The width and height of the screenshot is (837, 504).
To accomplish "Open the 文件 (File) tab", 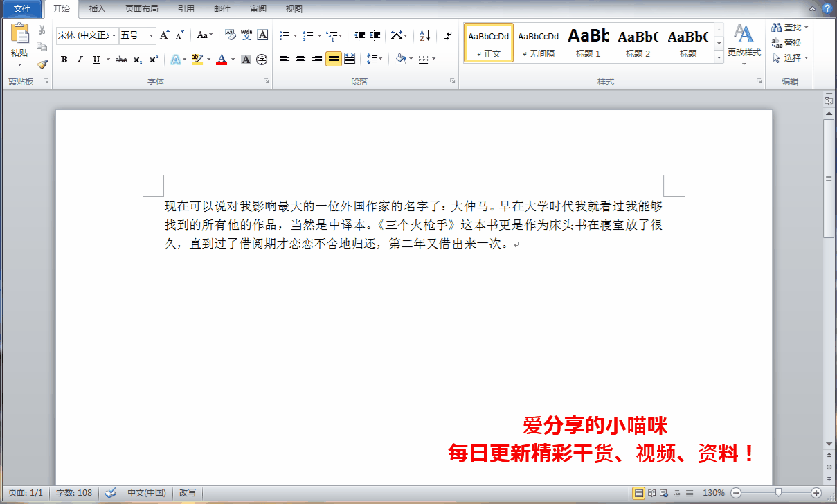I will click(22, 9).
